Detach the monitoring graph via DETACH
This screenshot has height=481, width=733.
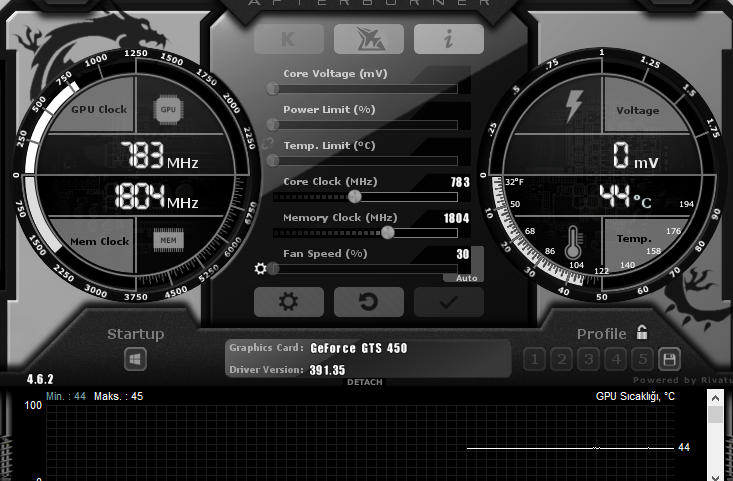pos(365,382)
